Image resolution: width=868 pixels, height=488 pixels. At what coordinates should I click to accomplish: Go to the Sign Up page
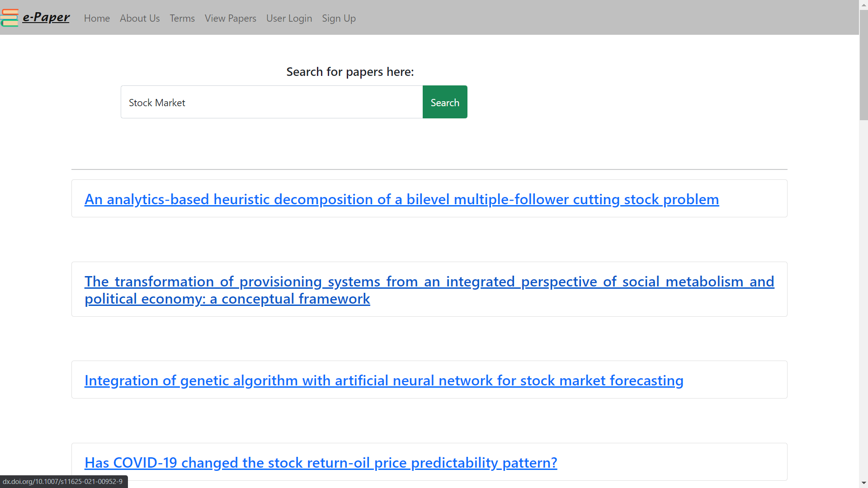pyautogui.click(x=339, y=18)
